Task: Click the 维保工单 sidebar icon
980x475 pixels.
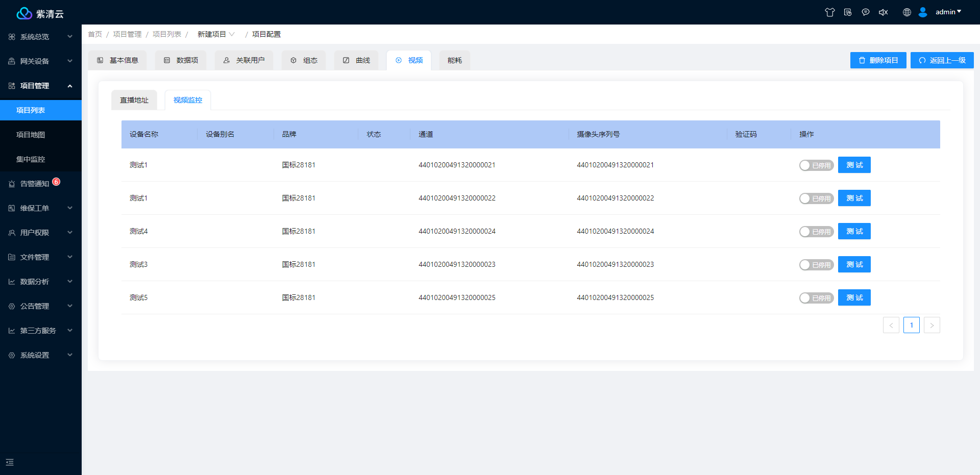Action: click(12, 208)
